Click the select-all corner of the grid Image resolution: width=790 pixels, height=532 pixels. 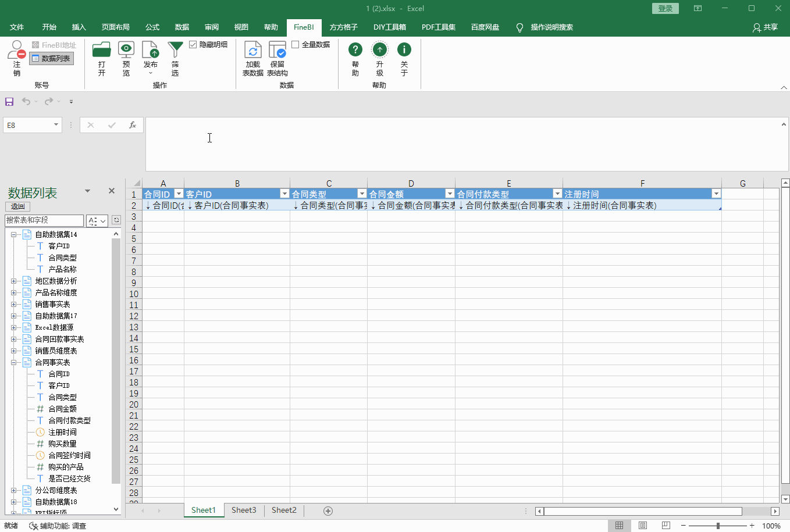tap(134, 183)
